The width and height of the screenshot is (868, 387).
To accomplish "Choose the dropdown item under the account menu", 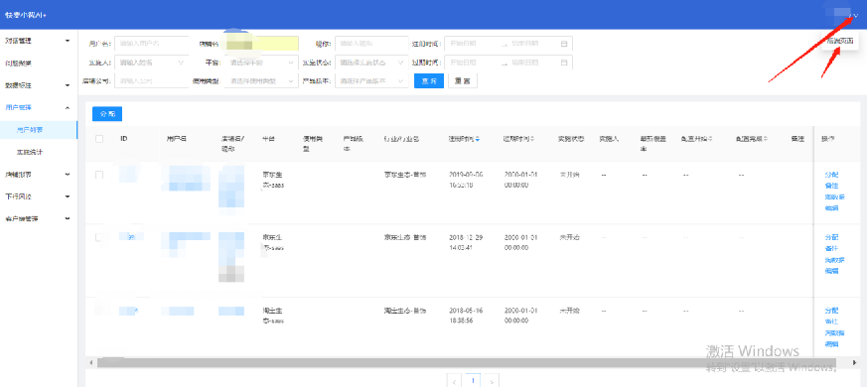I will click(840, 41).
